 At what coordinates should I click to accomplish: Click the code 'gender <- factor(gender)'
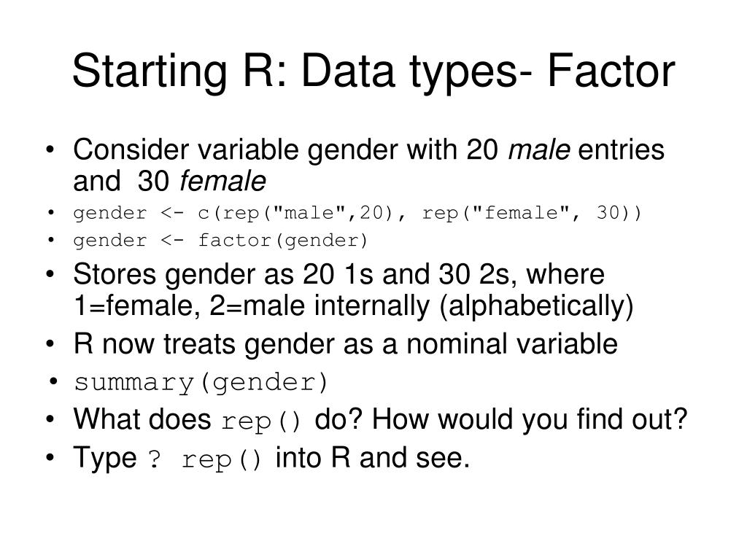220,241
